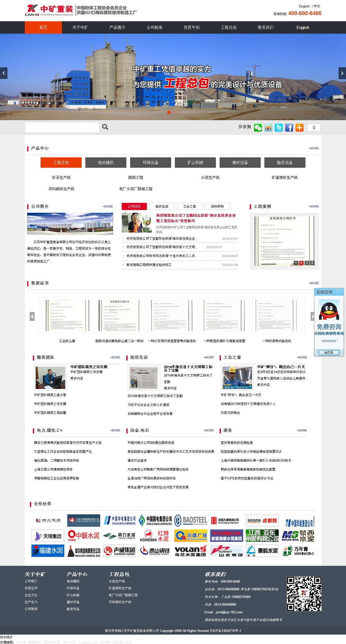Select 环保设备 product category button
Viewport: 346px width, 644px height.
151,163
